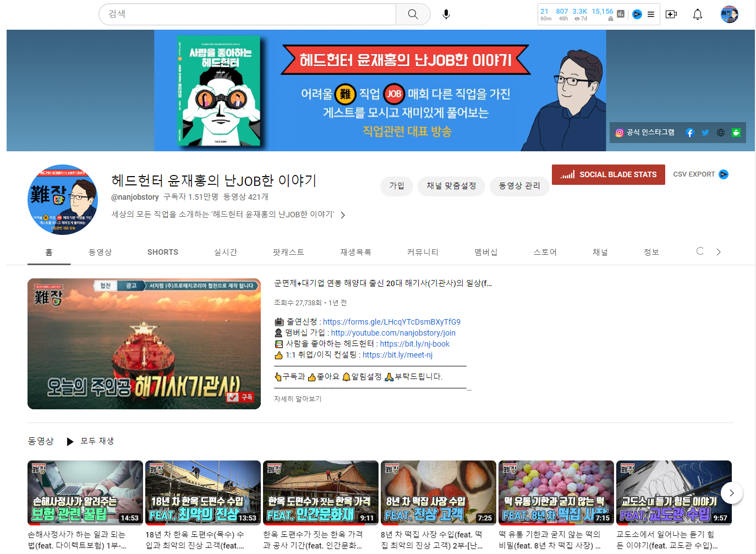Screen dimensions: 756x554
Task: Open the 떡 유통기한 video thumbnail
Action: (556, 493)
